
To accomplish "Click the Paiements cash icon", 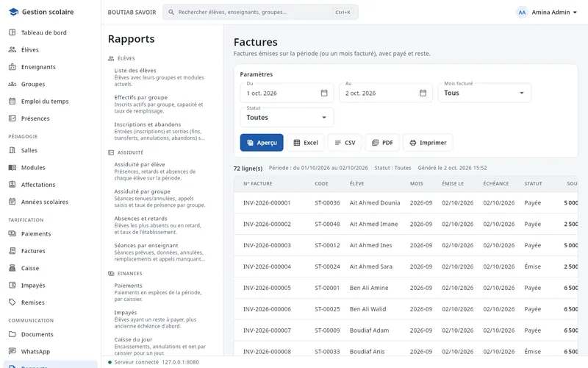I will pos(12,233).
